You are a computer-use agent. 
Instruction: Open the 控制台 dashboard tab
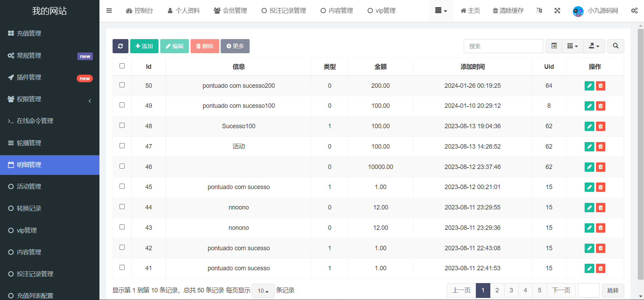pos(140,11)
